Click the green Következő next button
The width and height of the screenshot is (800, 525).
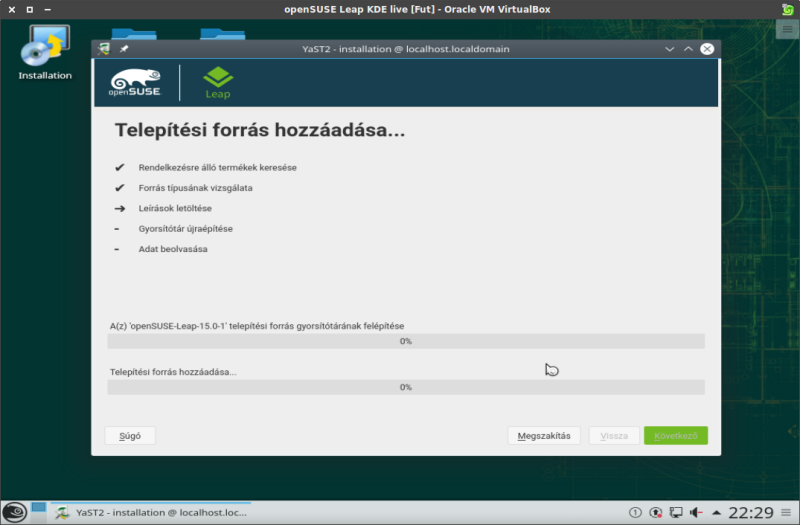(676, 436)
